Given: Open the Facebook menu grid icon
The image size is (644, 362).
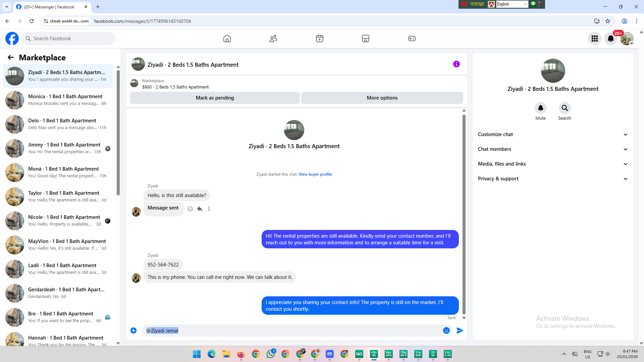Looking at the screenshot, I should click(x=595, y=39).
